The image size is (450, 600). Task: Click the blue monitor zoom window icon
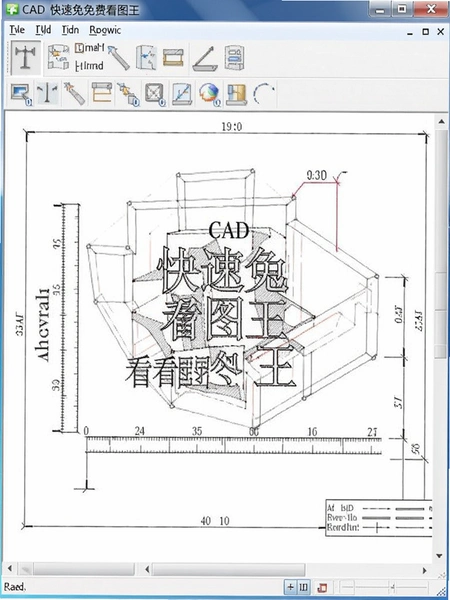tap(21, 93)
